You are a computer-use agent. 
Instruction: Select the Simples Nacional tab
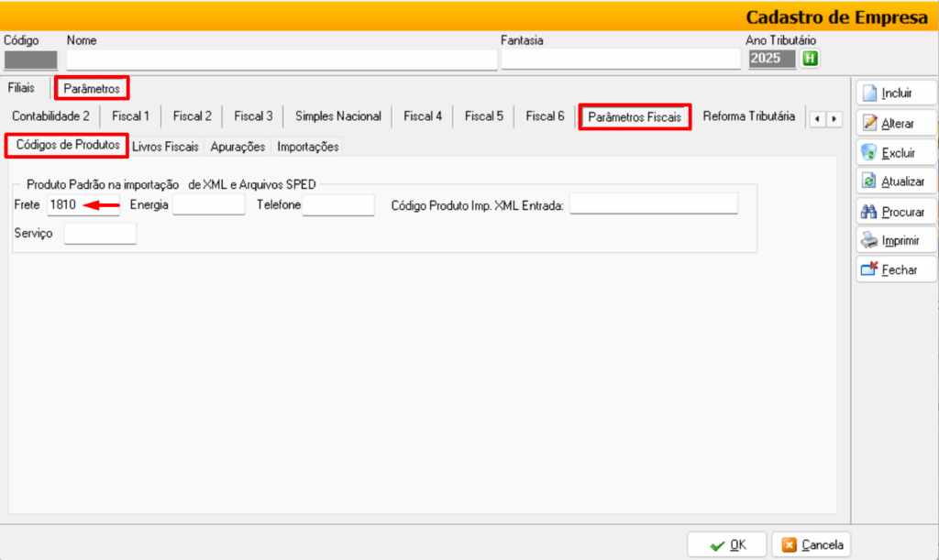point(337,116)
